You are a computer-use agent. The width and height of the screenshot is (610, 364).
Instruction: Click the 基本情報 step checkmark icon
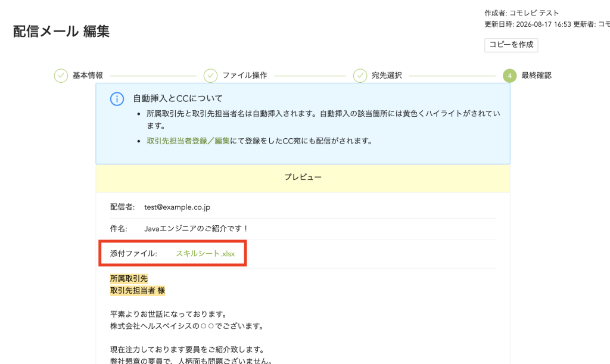pyautogui.click(x=61, y=76)
